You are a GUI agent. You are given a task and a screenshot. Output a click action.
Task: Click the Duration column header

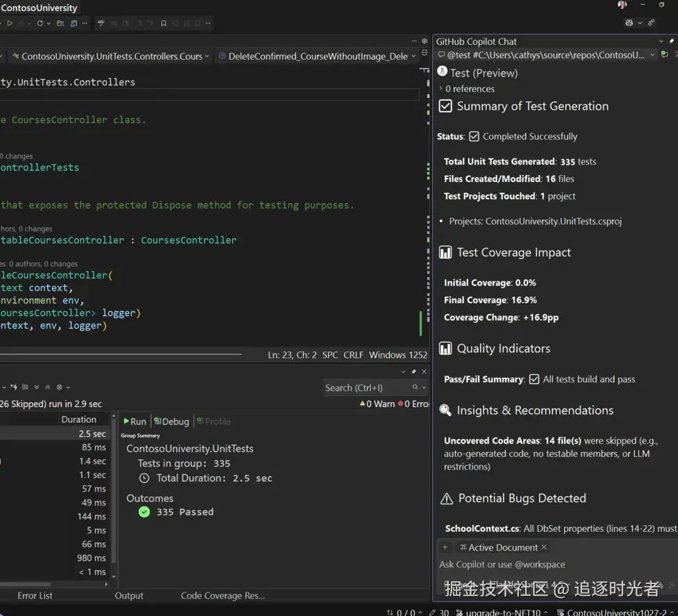pos(78,419)
